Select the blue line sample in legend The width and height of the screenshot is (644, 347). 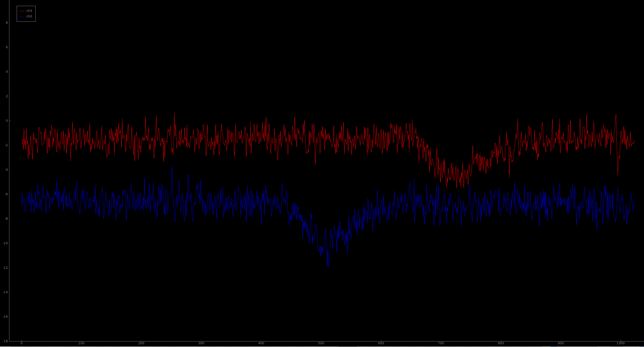tap(21, 16)
